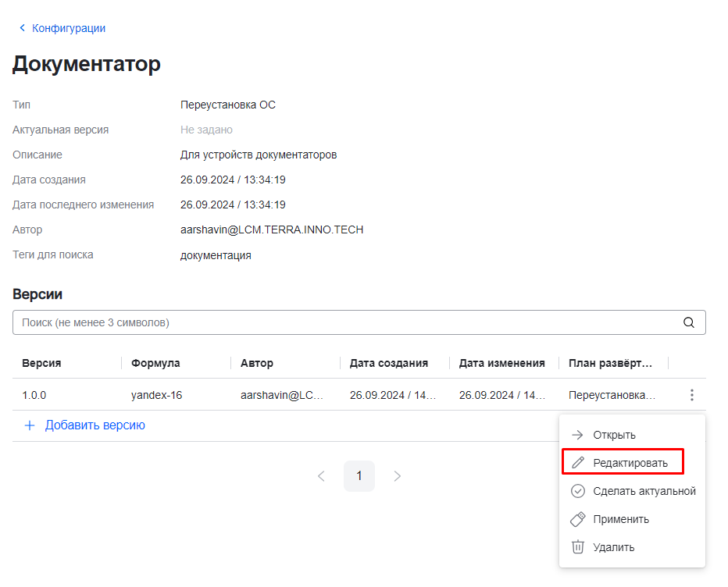
Task: Go to next page with right arrow
Action: (x=398, y=476)
